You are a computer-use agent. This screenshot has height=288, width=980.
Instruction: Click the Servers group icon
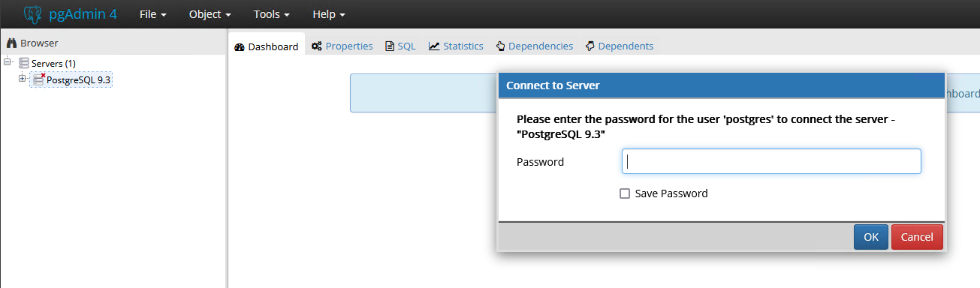click(24, 64)
